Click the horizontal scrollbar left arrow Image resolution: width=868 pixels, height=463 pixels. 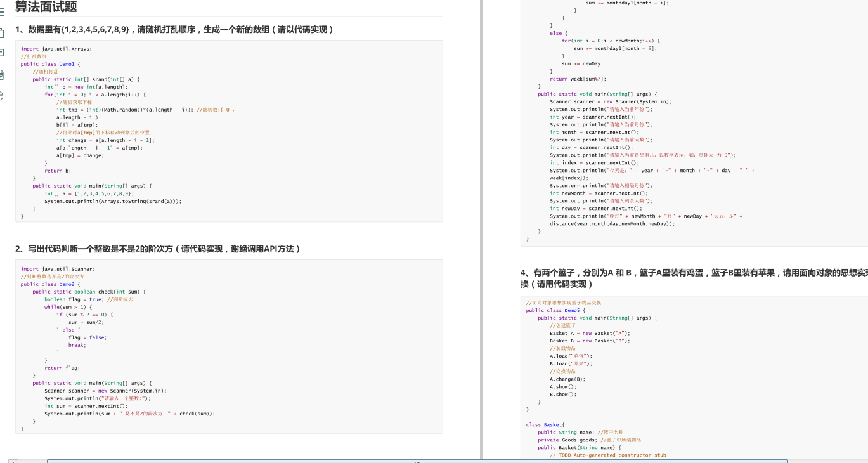(13, 460)
